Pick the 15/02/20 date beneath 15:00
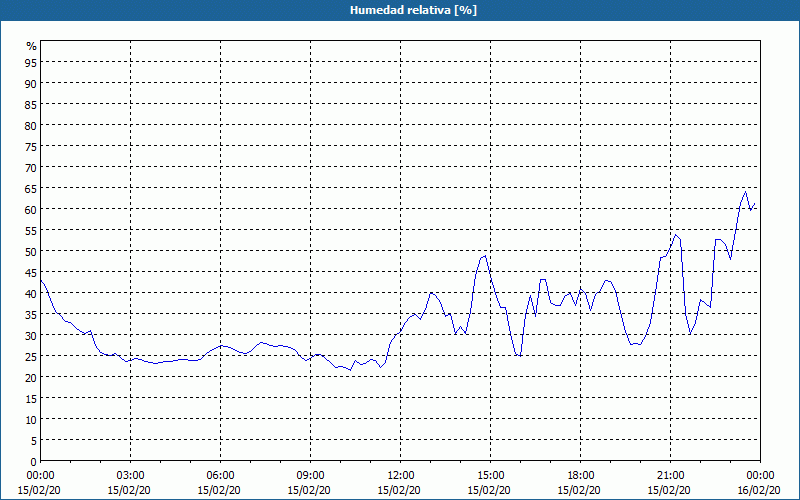The image size is (800, 500). point(489,490)
